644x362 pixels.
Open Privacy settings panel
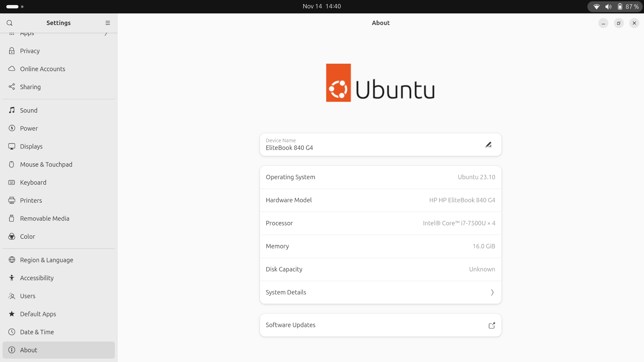tap(30, 51)
